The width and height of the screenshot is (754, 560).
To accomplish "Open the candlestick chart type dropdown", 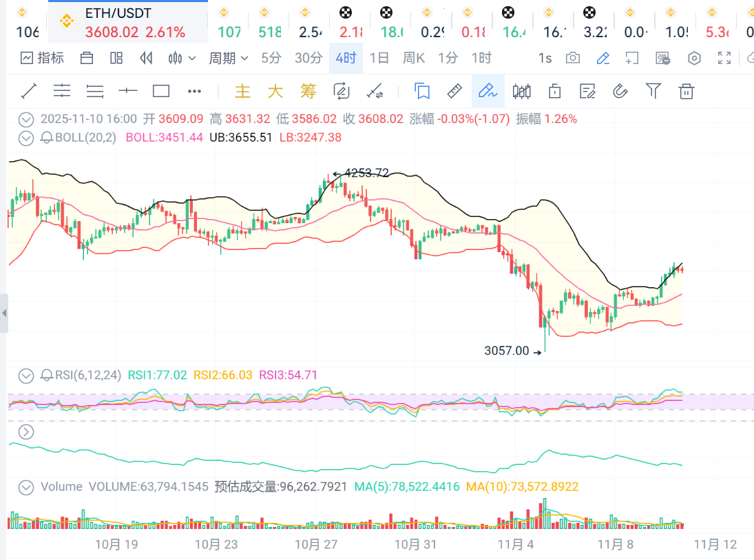I will click(x=182, y=59).
